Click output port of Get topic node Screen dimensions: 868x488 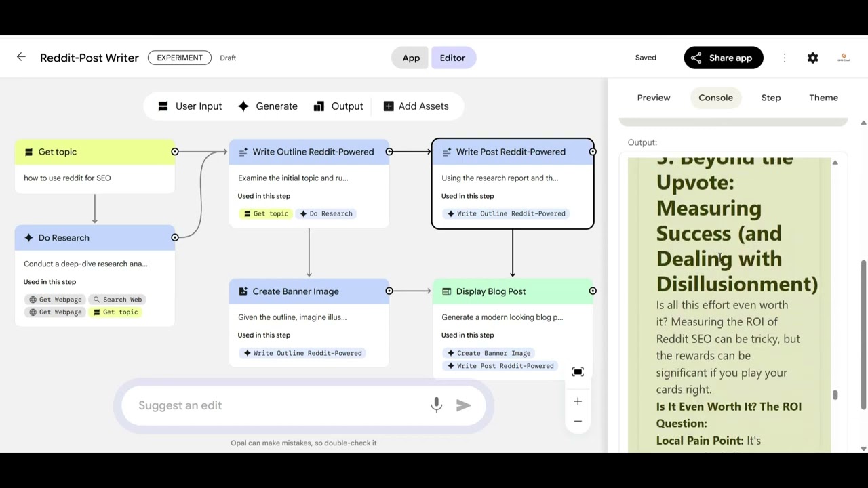tap(175, 152)
